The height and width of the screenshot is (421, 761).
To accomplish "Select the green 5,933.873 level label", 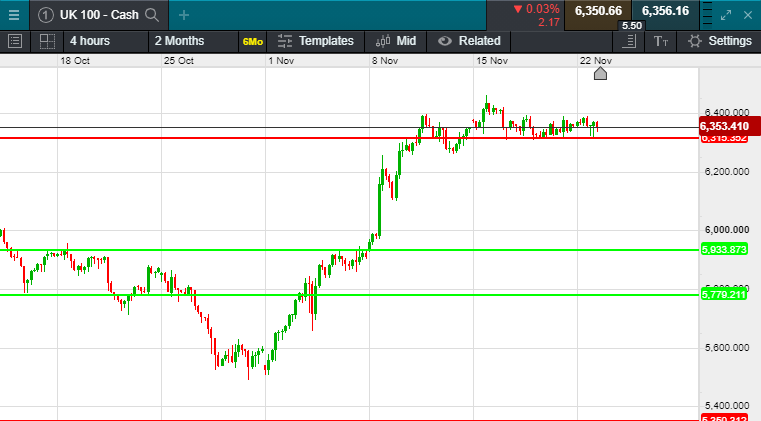I will (724, 250).
